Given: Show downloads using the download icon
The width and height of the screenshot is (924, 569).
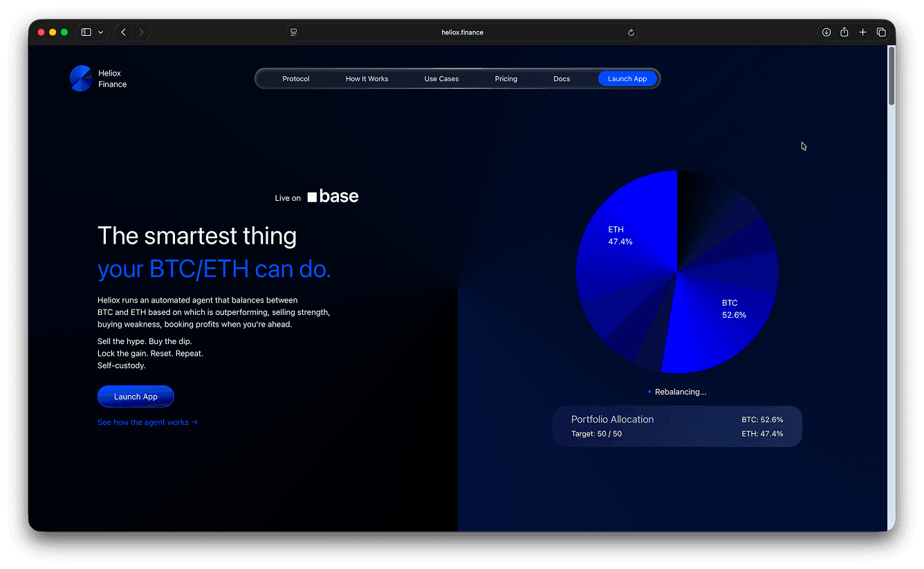Looking at the screenshot, I should (x=826, y=33).
